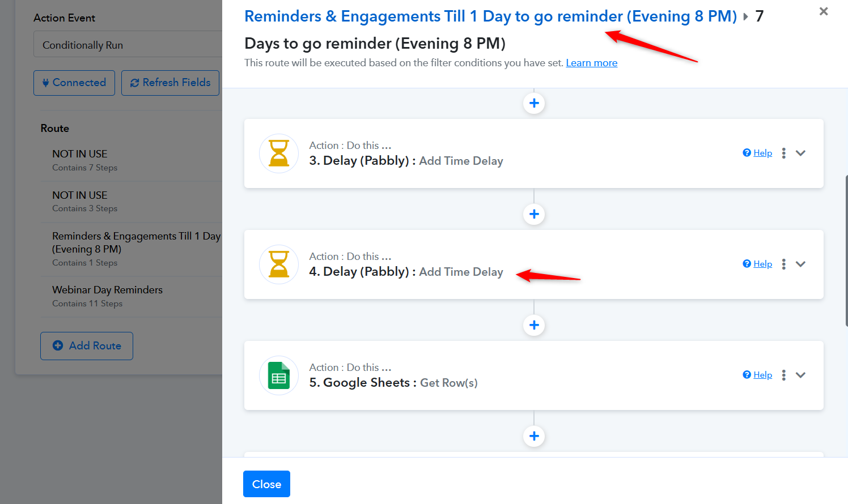848x504 pixels.
Task: Add a step below Google Sheets step
Action: (534, 436)
